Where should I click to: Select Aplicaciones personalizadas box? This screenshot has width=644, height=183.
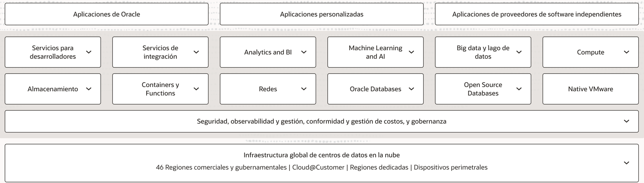[x=321, y=14]
